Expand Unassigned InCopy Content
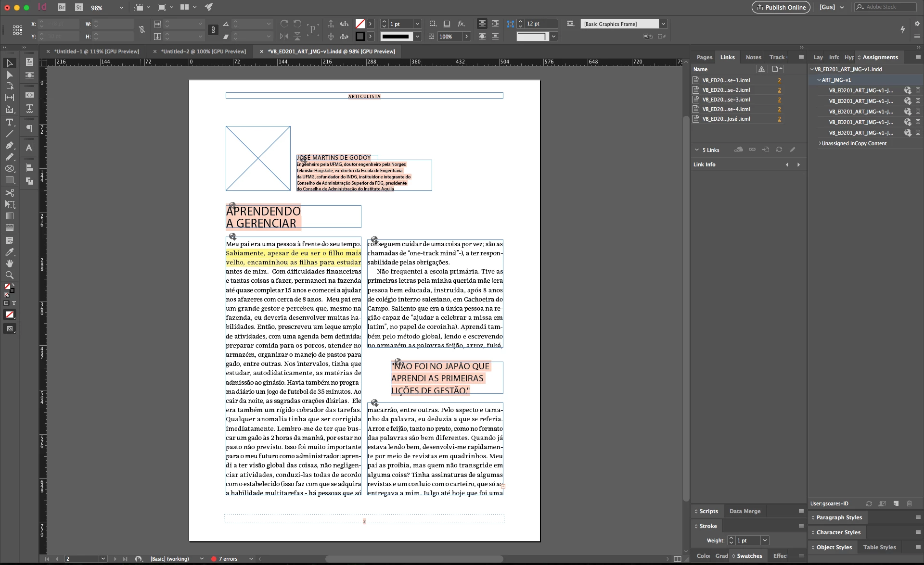The height and width of the screenshot is (565, 924). [x=820, y=143]
